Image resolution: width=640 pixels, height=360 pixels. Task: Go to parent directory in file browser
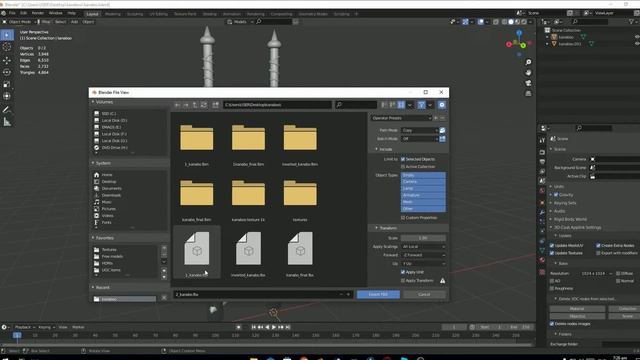(195, 105)
